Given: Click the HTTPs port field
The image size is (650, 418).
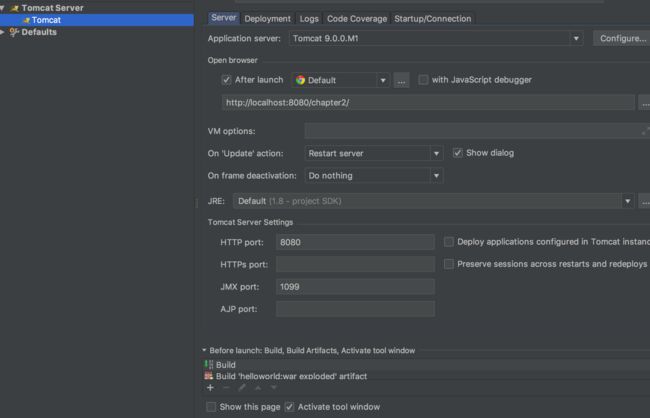Looking at the screenshot, I should tap(355, 264).
